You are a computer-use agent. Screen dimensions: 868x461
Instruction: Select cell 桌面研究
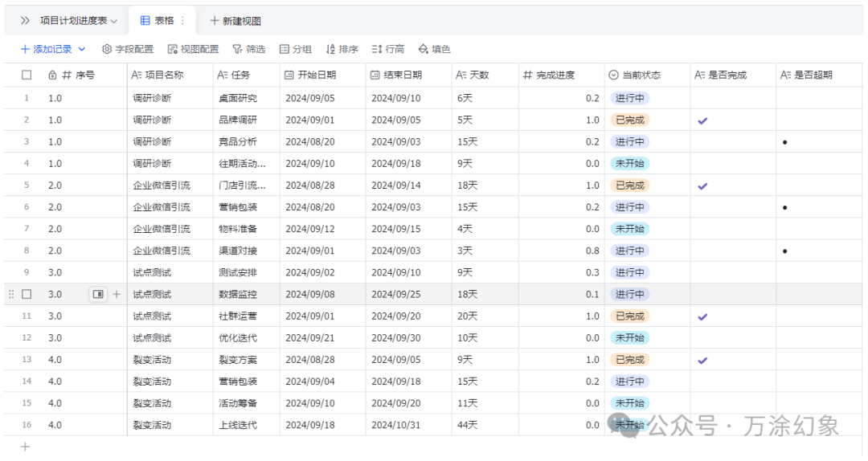[x=247, y=98]
